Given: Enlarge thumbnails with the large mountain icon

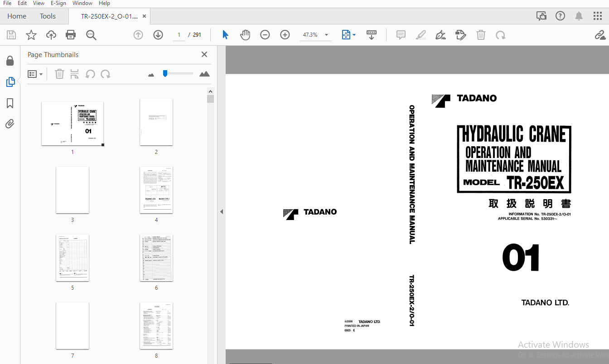Looking at the screenshot, I should pos(204,74).
